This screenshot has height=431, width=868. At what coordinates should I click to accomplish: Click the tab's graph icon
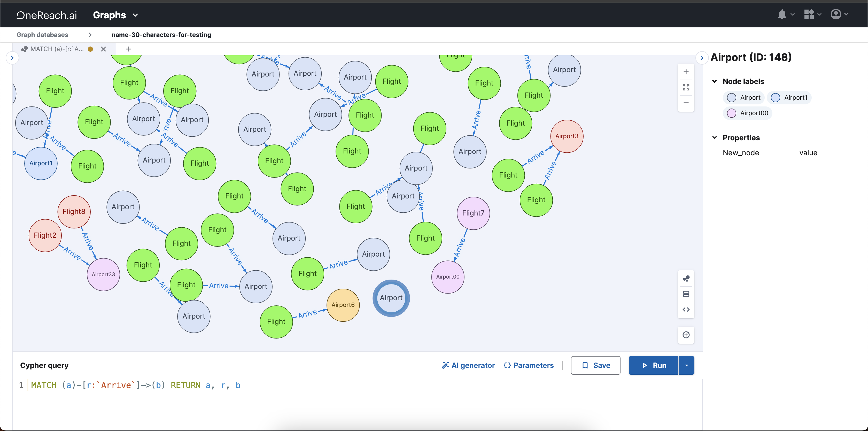pos(24,49)
